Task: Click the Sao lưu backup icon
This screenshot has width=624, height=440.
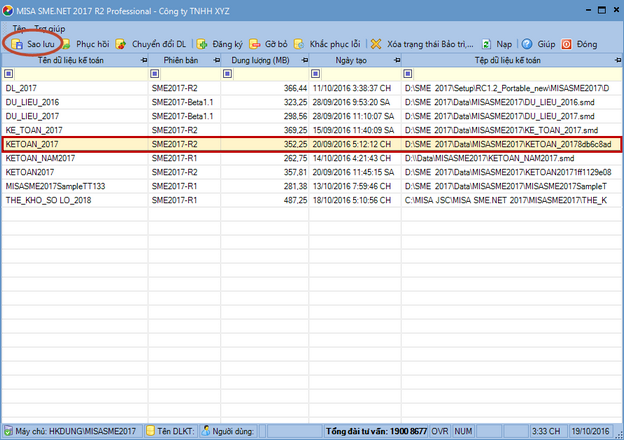Action: coord(17,44)
